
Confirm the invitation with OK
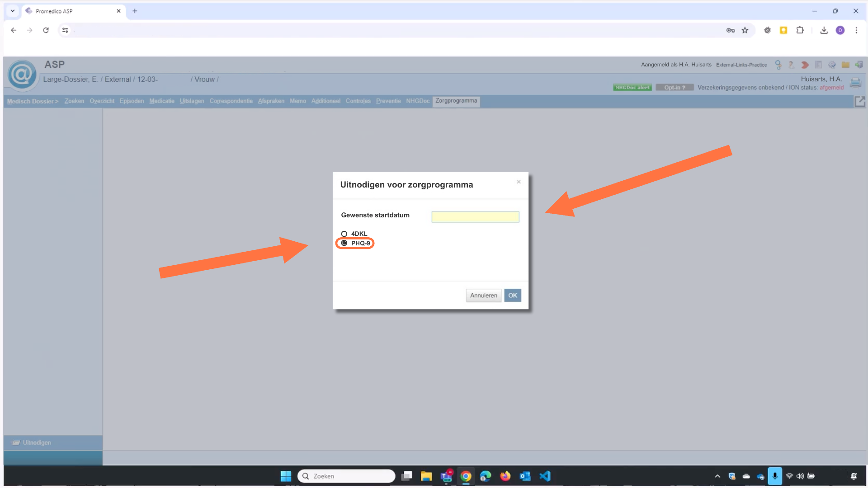tap(513, 296)
